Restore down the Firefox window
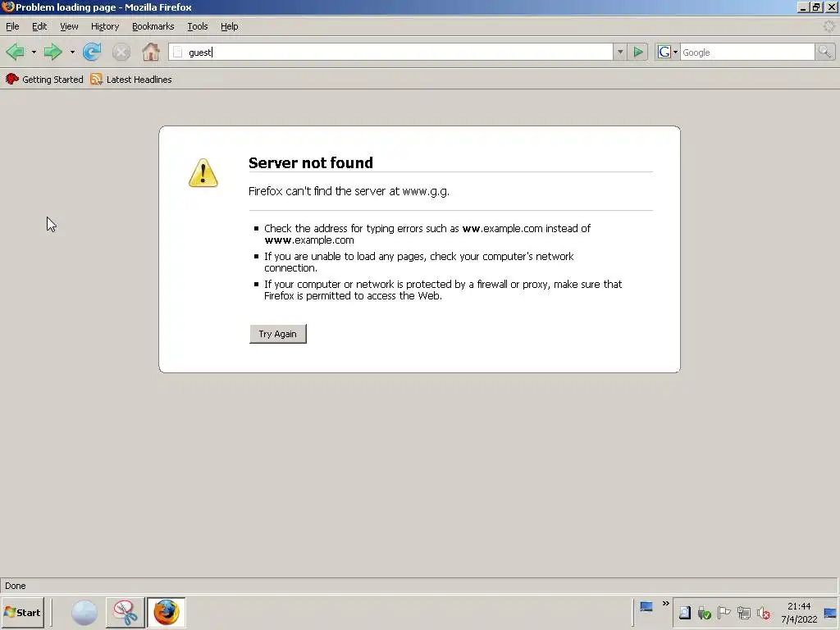Viewport: 840px width, 630px height. [x=816, y=7]
